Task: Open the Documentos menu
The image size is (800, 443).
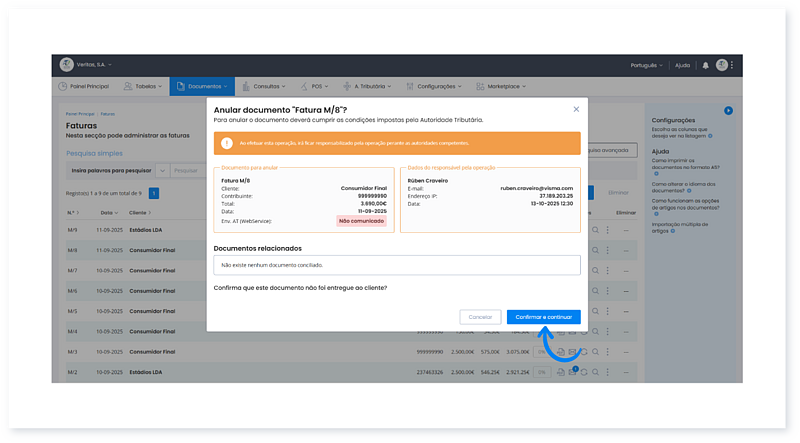Action: click(x=206, y=87)
